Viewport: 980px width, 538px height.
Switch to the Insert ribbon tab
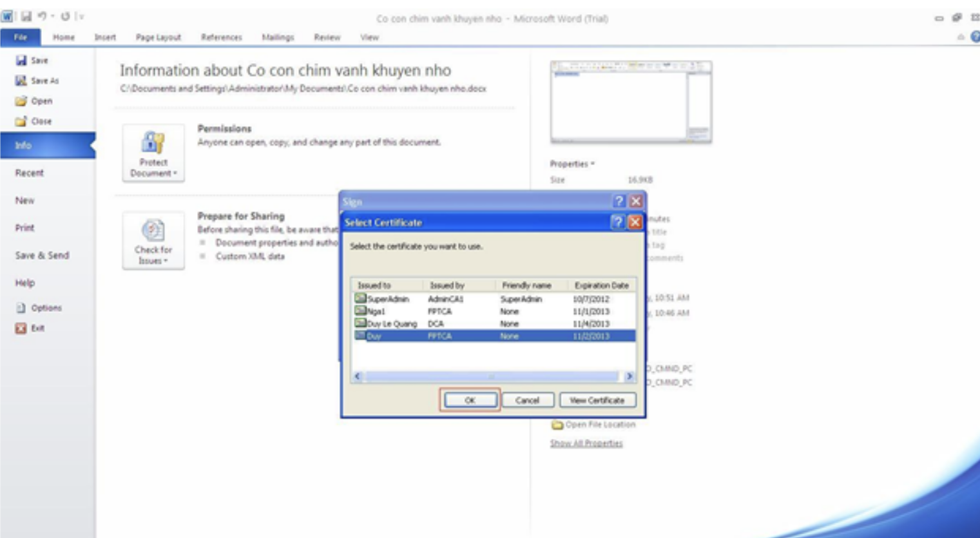pyautogui.click(x=105, y=37)
